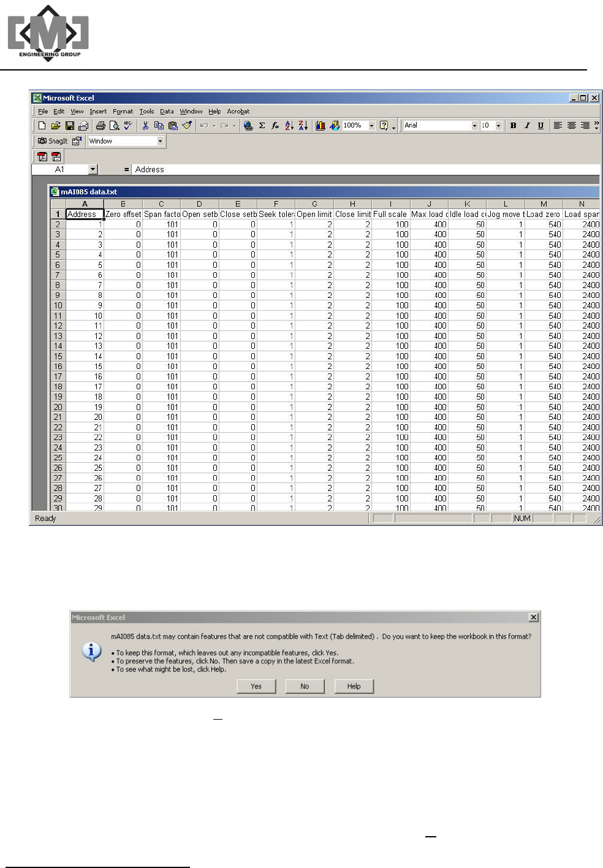Apply right text alignment
Screen dimensions: 603x868
click(585, 126)
